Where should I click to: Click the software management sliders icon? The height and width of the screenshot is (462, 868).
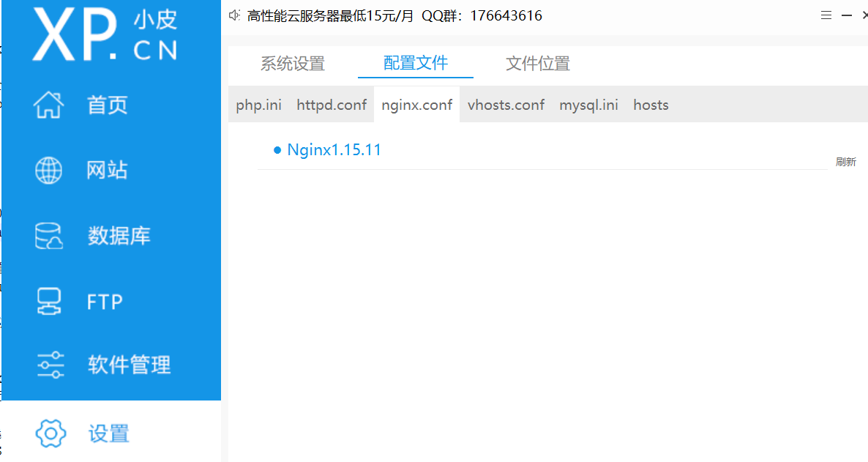click(50, 365)
